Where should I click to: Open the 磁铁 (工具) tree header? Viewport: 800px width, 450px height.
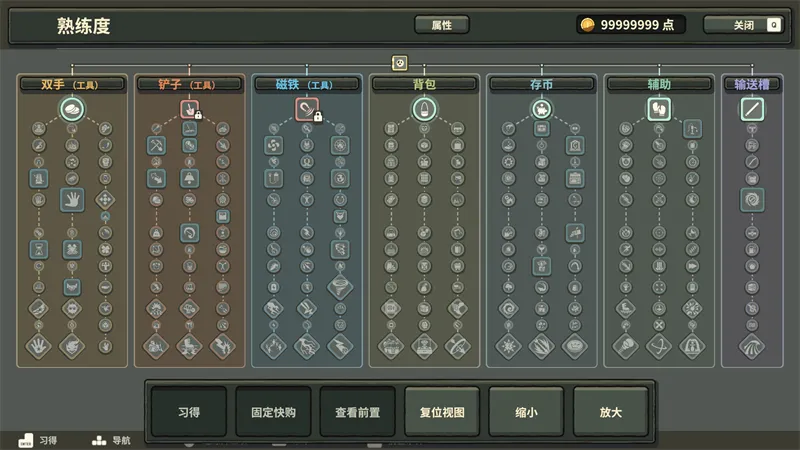[x=307, y=84]
